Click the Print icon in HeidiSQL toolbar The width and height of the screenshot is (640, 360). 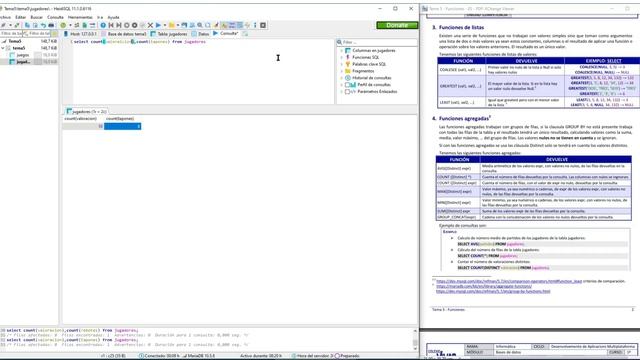point(51,25)
